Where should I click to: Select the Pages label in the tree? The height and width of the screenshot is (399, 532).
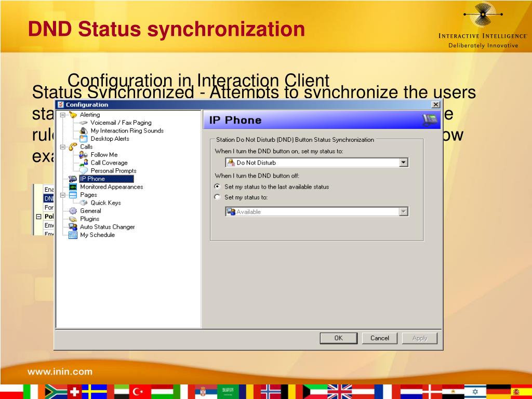point(88,195)
